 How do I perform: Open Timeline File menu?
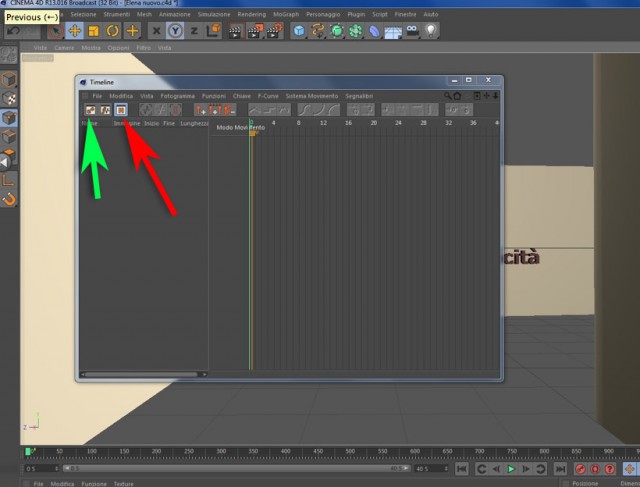97,96
